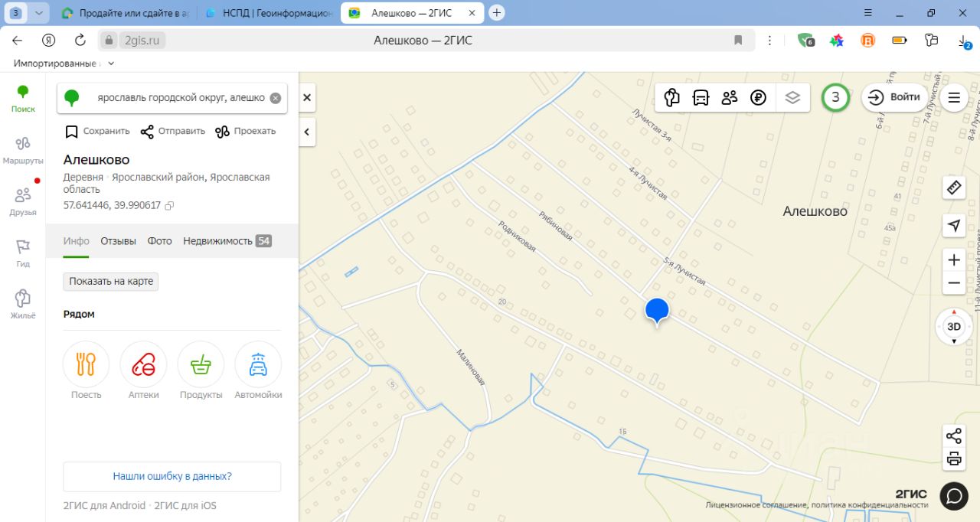Switch to the Отзывы tab
Viewport: 980px width, 522px height.
click(119, 241)
